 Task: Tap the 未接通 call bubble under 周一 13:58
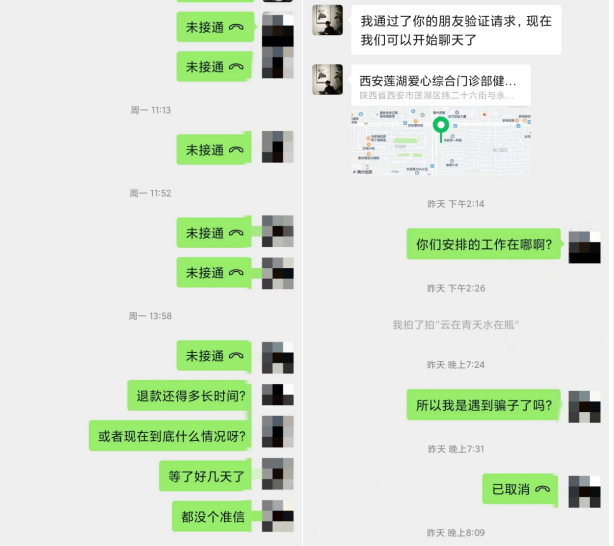point(214,355)
